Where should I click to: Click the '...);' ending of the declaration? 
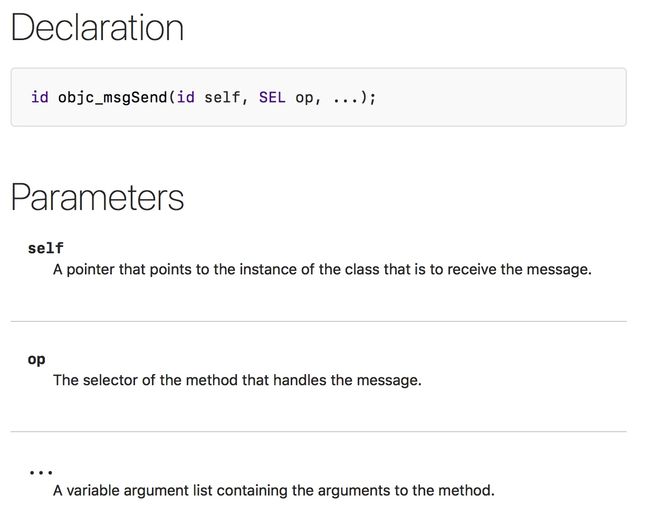click(355, 98)
